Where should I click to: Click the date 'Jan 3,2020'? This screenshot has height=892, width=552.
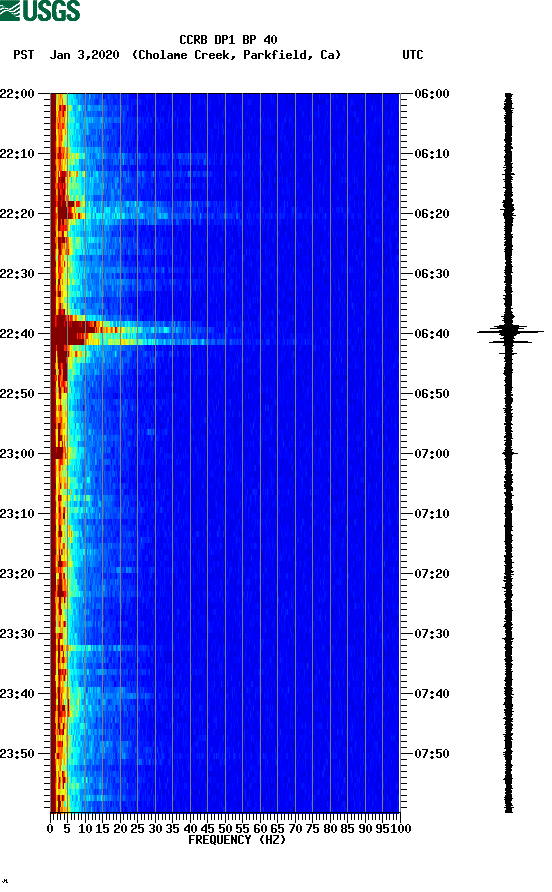pos(85,55)
